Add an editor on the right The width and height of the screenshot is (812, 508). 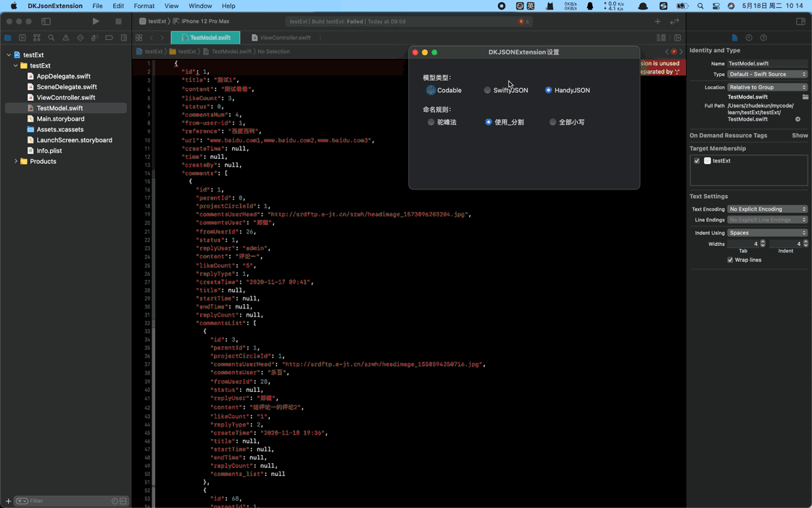click(x=677, y=37)
